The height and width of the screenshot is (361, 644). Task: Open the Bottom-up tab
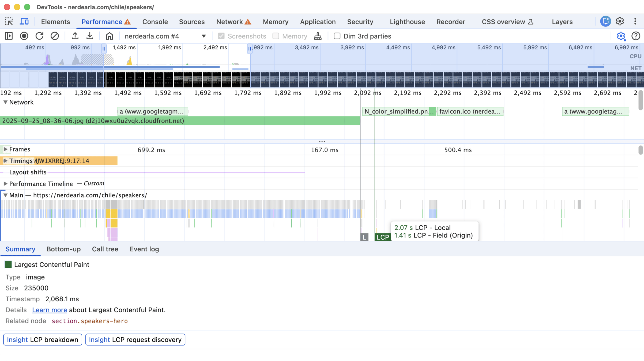point(63,249)
